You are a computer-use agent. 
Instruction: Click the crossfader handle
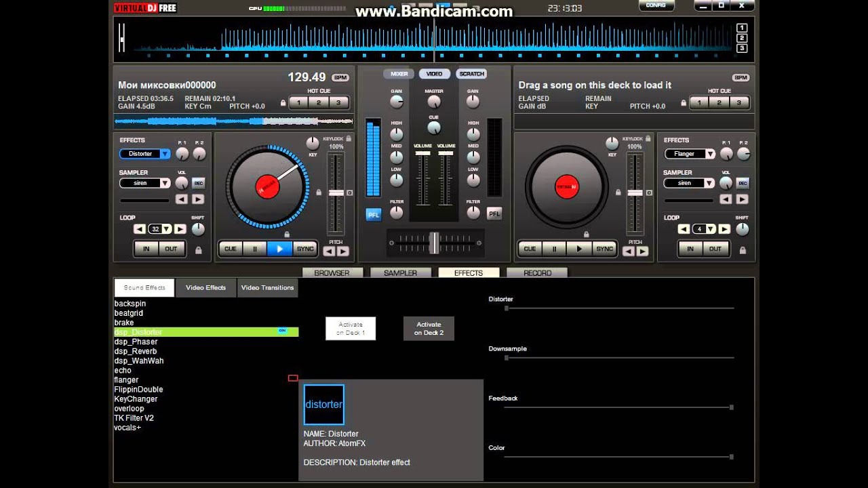pos(434,243)
